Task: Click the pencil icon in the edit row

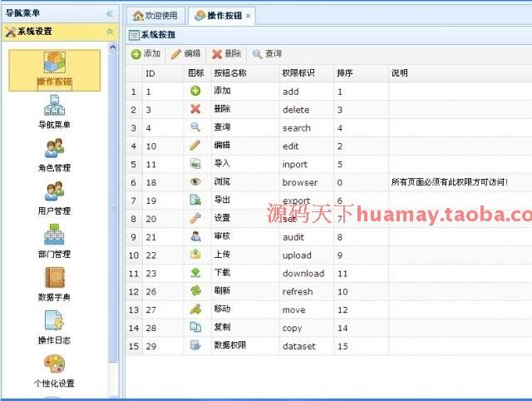Action: point(195,146)
